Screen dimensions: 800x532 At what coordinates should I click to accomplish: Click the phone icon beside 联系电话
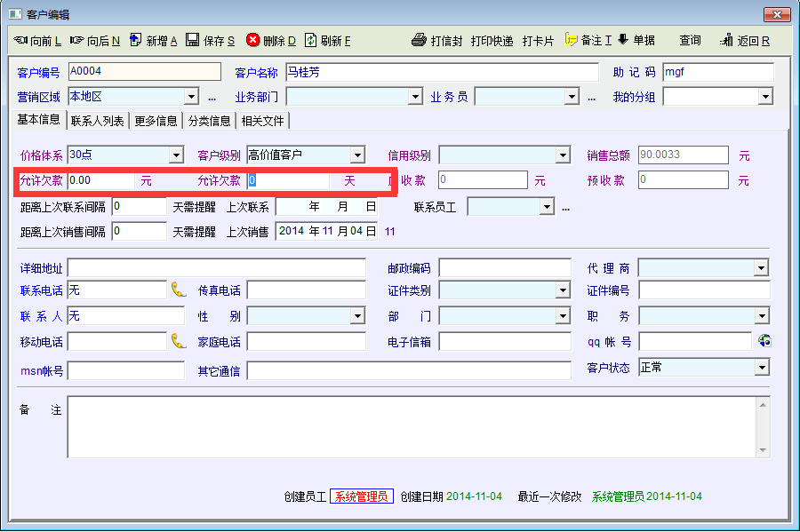179,289
